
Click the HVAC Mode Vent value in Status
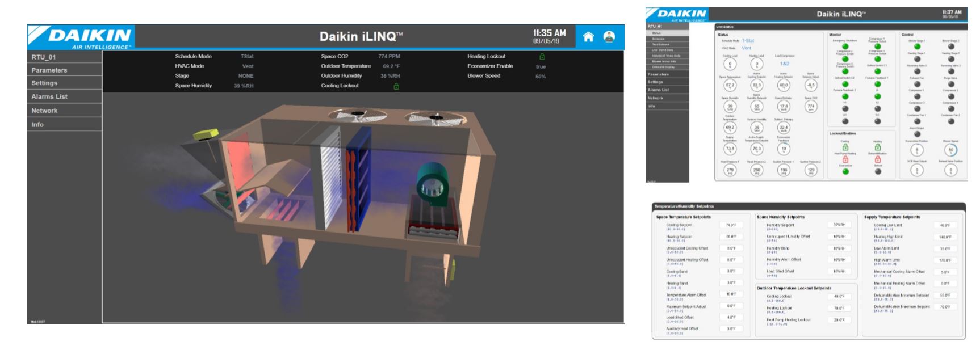pyautogui.click(x=747, y=48)
